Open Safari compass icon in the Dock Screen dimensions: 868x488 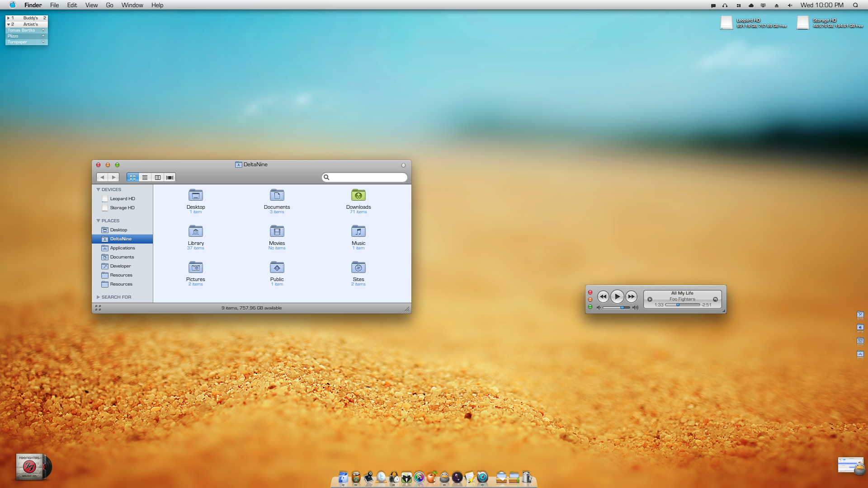[x=482, y=477]
